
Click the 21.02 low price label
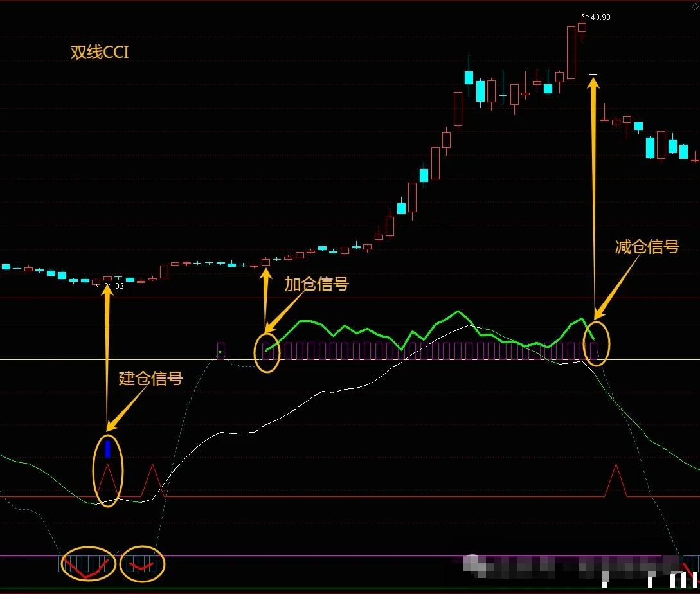click(x=113, y=286)
